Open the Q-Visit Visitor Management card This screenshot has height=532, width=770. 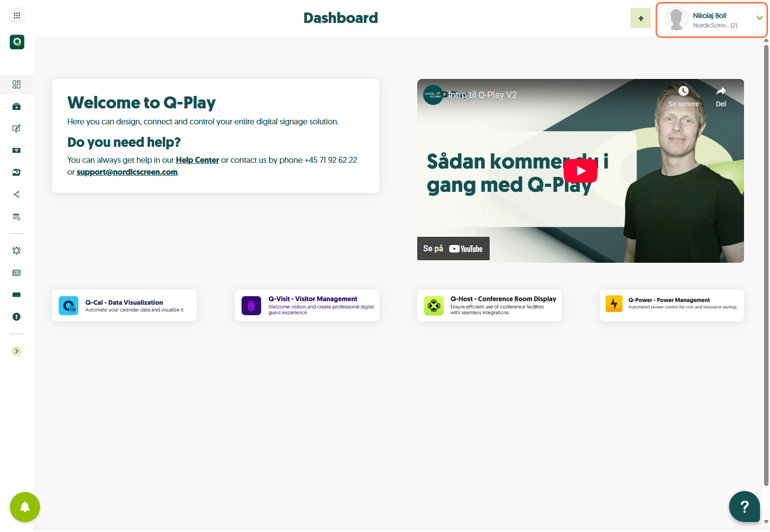pyautogui.click(x=307, y=306)
